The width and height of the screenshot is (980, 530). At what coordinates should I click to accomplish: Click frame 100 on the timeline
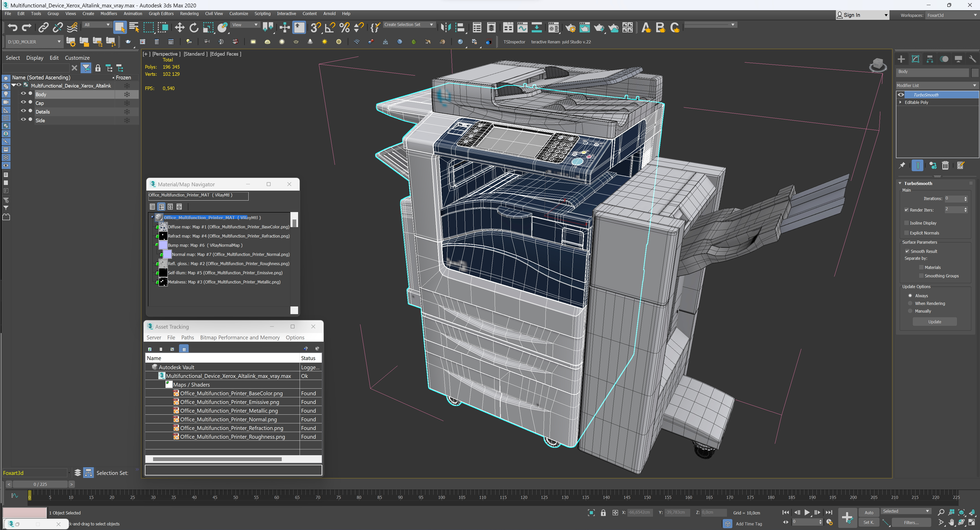pos(441,497)
